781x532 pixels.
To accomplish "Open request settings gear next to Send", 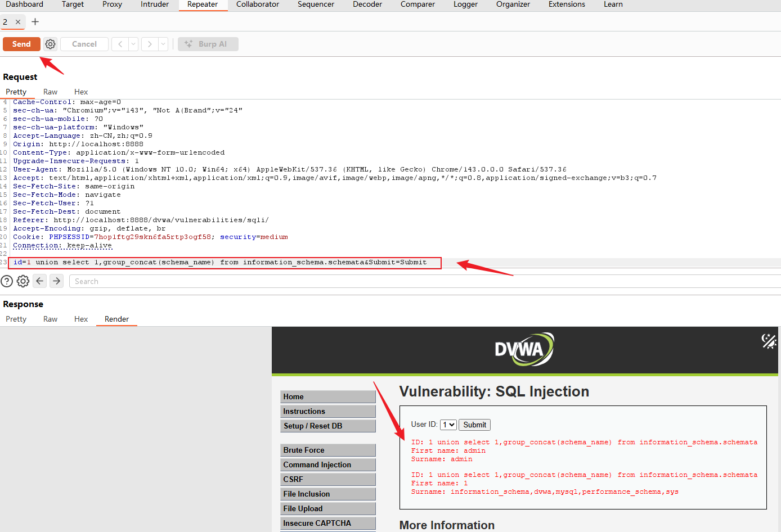I will pos(50,44).
